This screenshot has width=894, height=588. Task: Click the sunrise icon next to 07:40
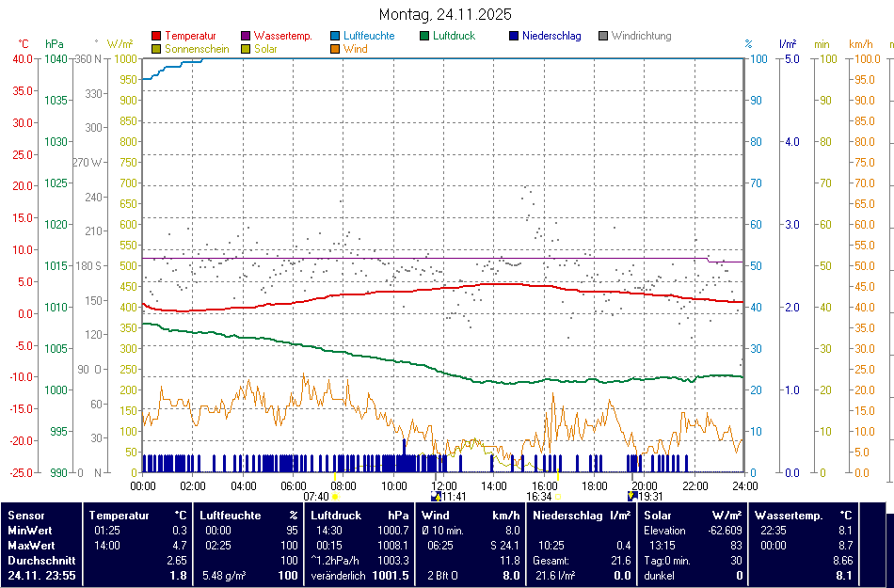tap(335, 497)
